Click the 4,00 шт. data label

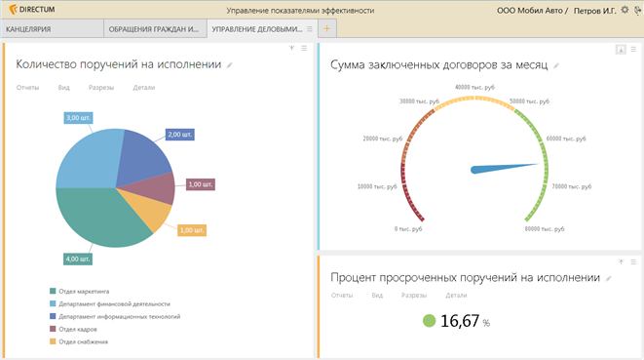click(78, 259)
